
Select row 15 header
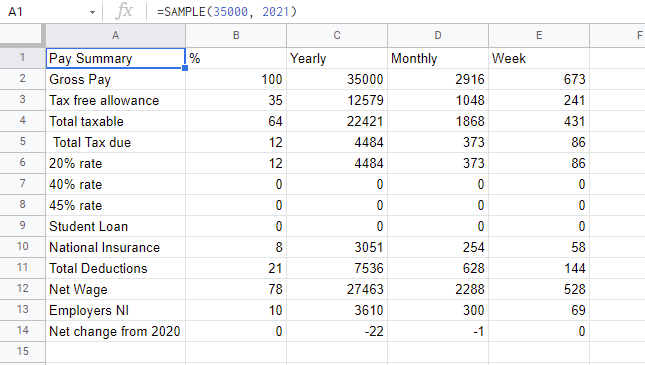click(23, 352)
